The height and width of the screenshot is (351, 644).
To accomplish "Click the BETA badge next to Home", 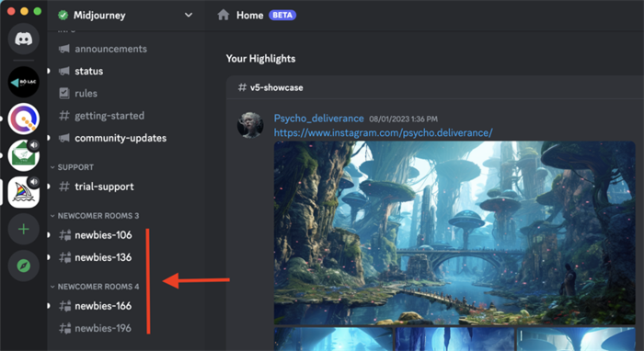I will (282, 16).
